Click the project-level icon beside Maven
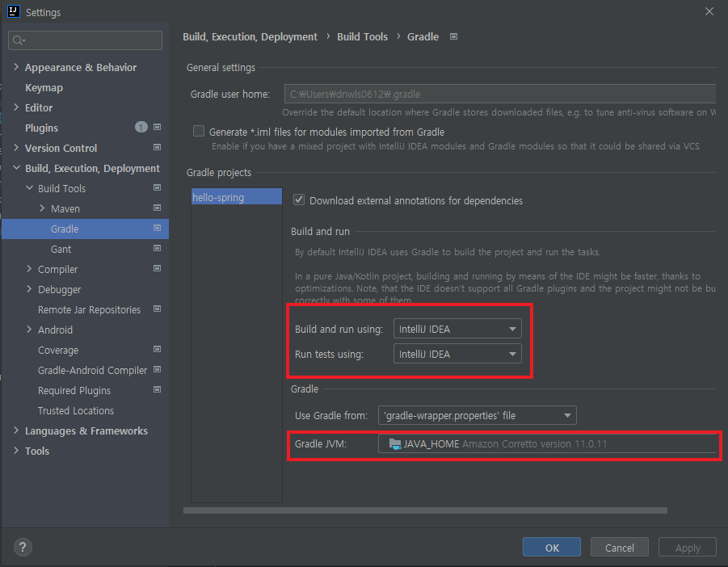 click(157, 208)
